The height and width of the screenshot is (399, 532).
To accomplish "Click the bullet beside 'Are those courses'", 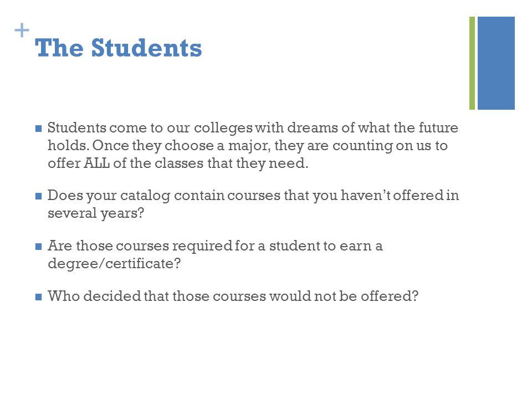I will click(38, 246).
